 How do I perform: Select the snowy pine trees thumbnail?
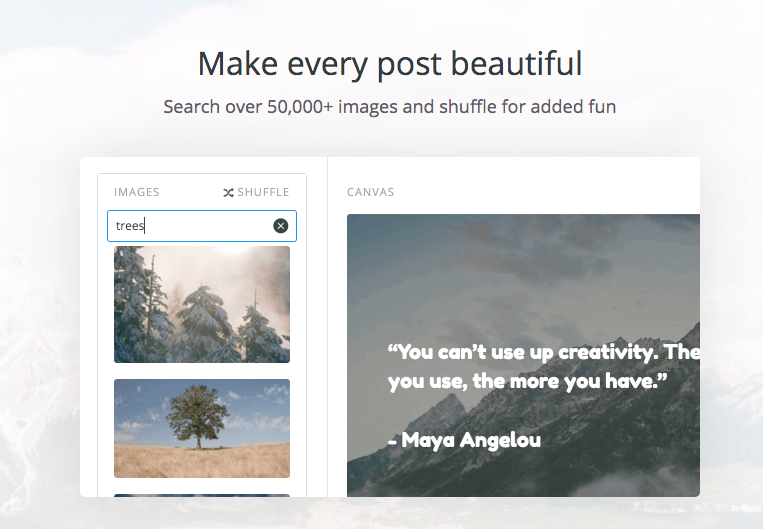point(202,304)
